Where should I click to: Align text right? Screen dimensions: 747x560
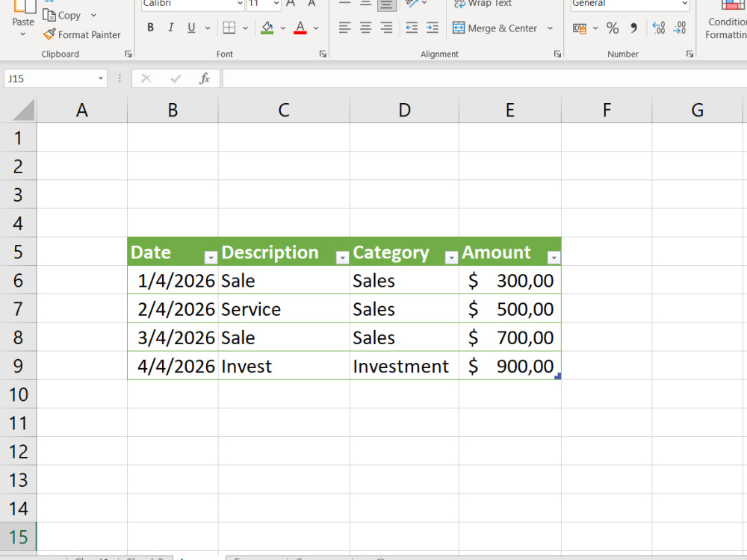click(x=386, y=28)
